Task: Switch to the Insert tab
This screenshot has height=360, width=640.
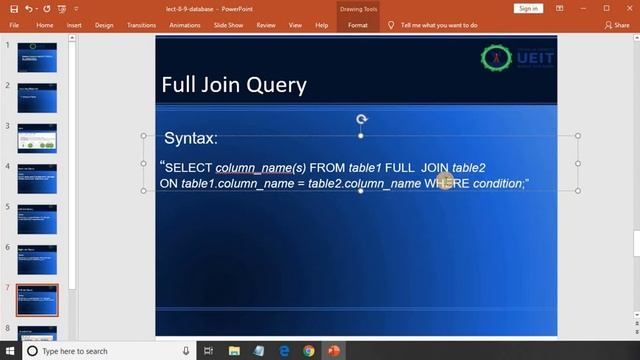Action: pos(74,25)
